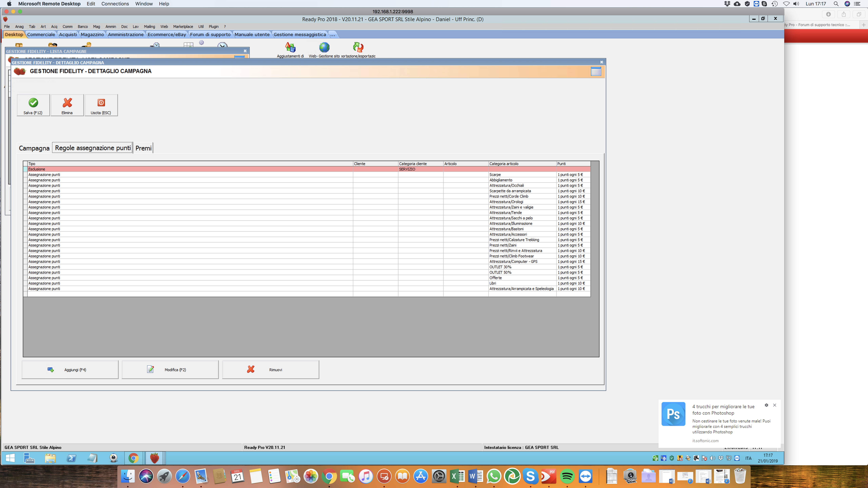Viewport: 868px width, 488px height.
Task: Click the Aggiustamenti di desktop icon
Action: click(x=290, y=49)
